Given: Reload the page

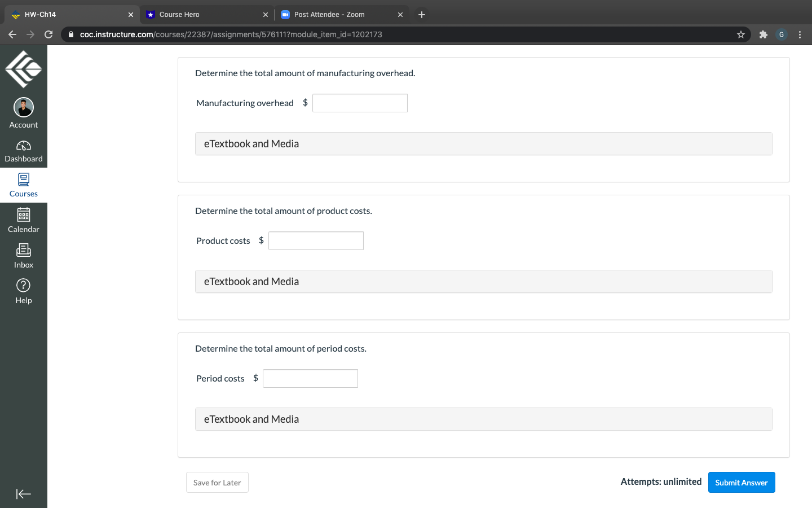Looking at the screenshot, I should tap(48, 34).
